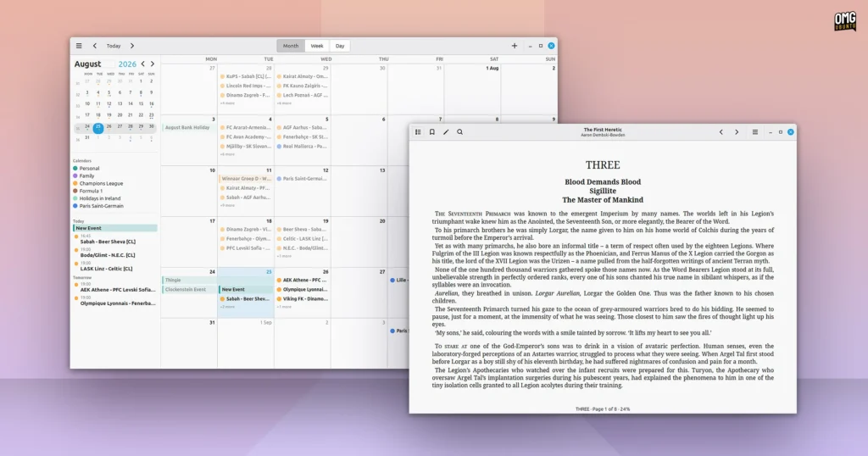
Task: Click the reader page status THREE Page 1 of 8
Action: (x=603, y=409)
